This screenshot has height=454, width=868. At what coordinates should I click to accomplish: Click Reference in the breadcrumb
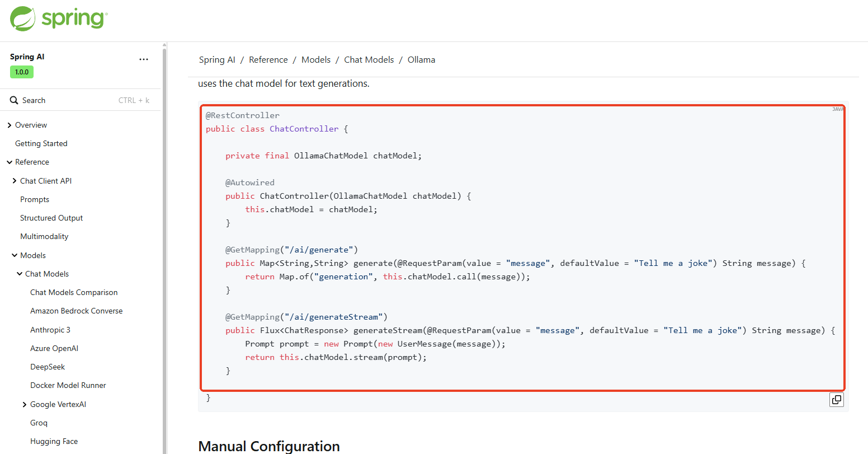pyautogui.click(x=268, y=60)
